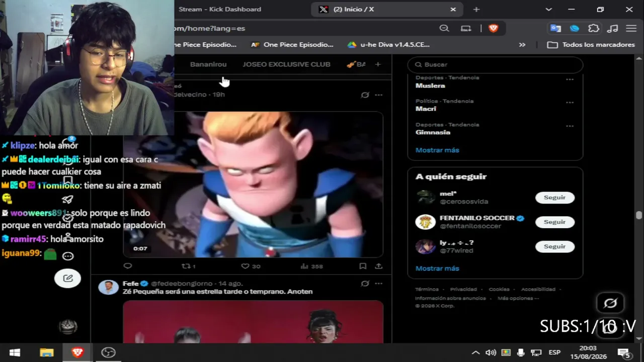Click Mostrar más under trends
The height and width of the screenshot is (362, 644).
[437, 150]
